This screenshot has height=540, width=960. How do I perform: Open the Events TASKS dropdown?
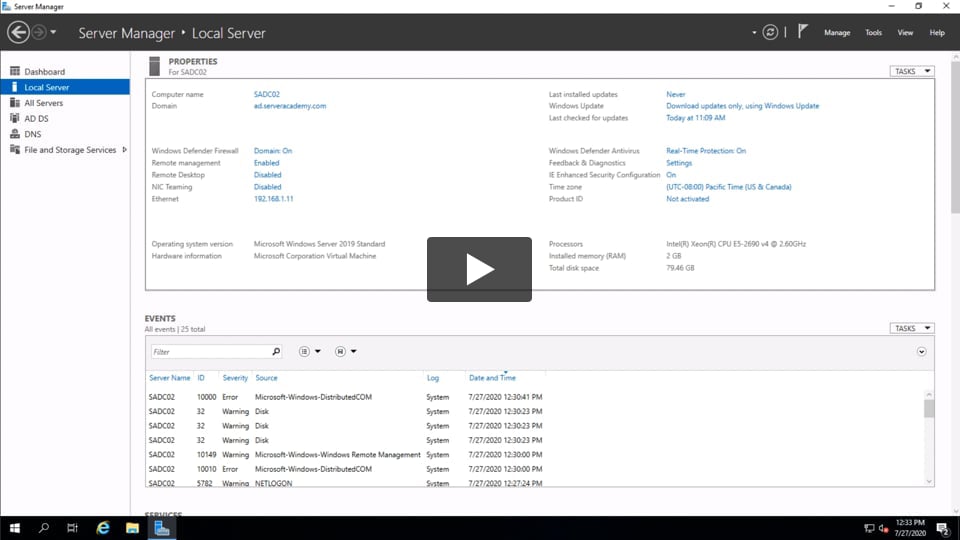(911, 328)
